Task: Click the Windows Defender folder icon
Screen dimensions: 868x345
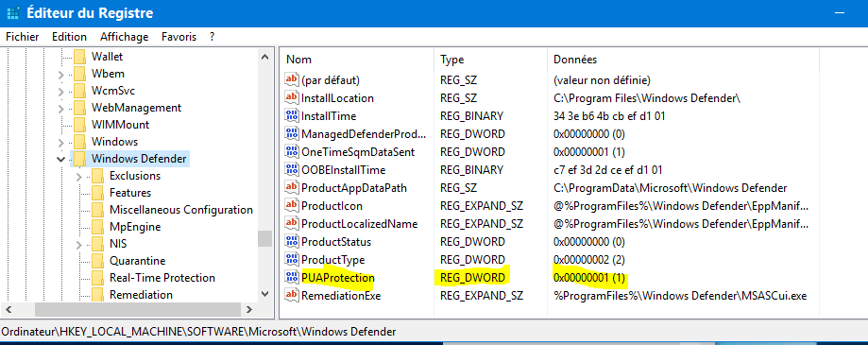Action: 80,159
